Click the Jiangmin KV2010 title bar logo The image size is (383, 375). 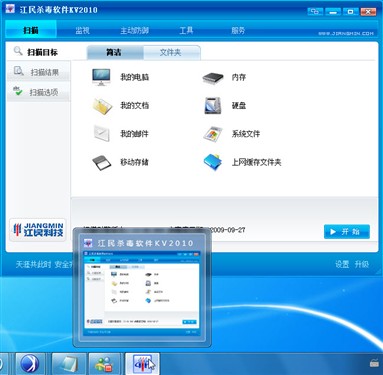coord(10,9)
